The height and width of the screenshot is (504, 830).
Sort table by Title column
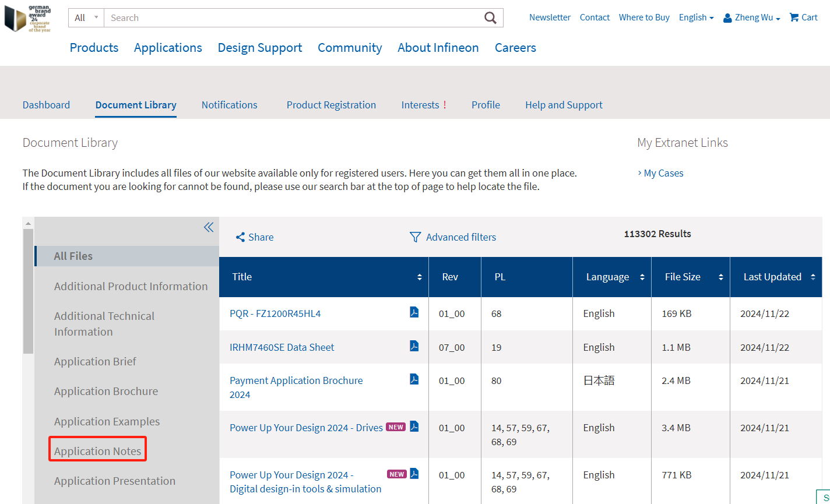click(419, 277)
